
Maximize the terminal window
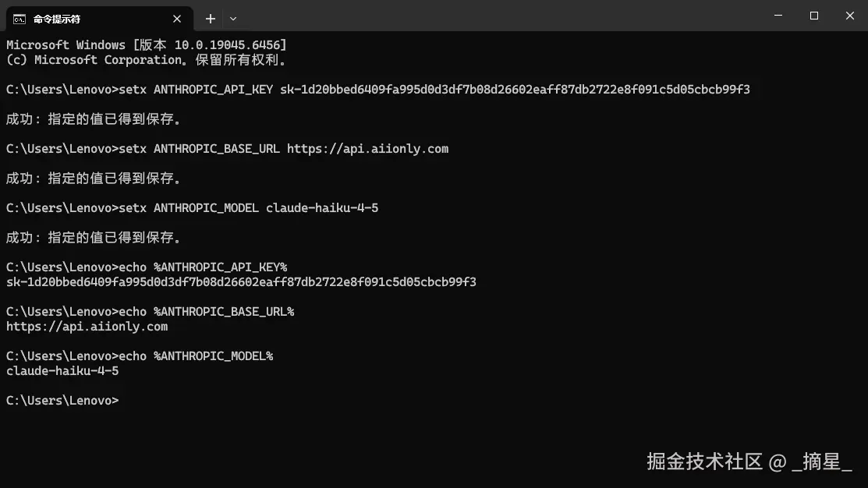click(813, 16)
